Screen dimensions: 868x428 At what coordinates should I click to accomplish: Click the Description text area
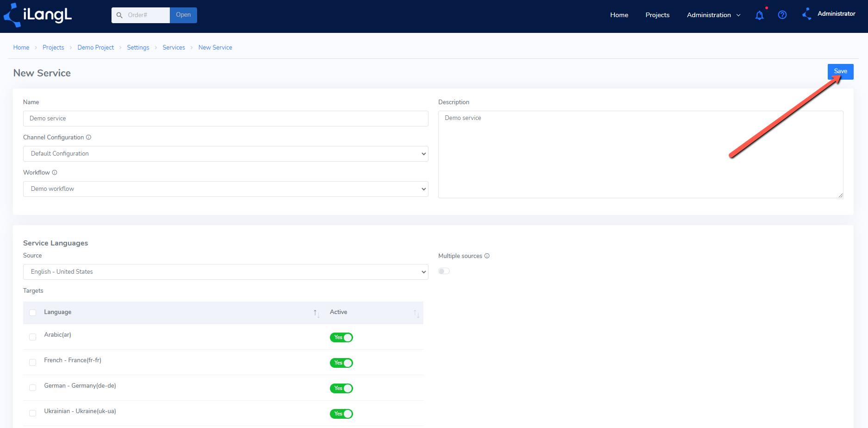pos(640,154)
